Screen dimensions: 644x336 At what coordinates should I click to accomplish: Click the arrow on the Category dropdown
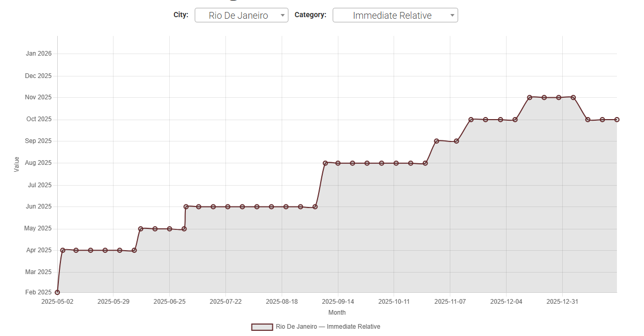point(452,16)
